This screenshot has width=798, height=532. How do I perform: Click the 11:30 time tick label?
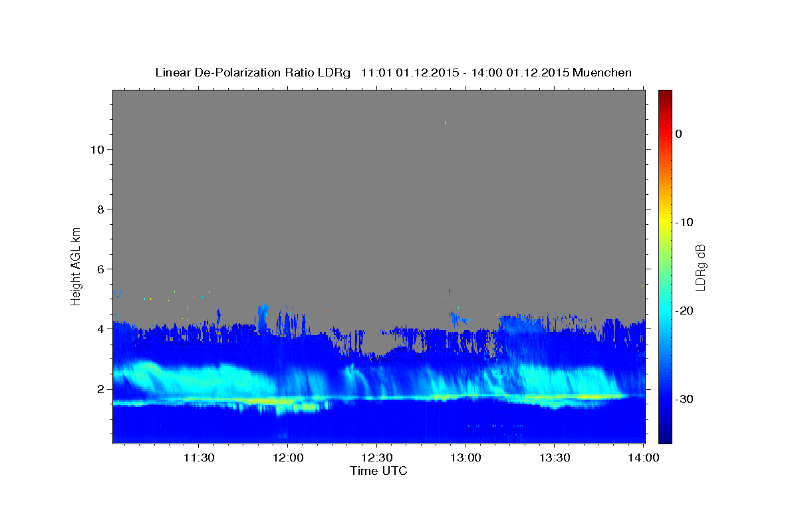(x=198, y=458)
